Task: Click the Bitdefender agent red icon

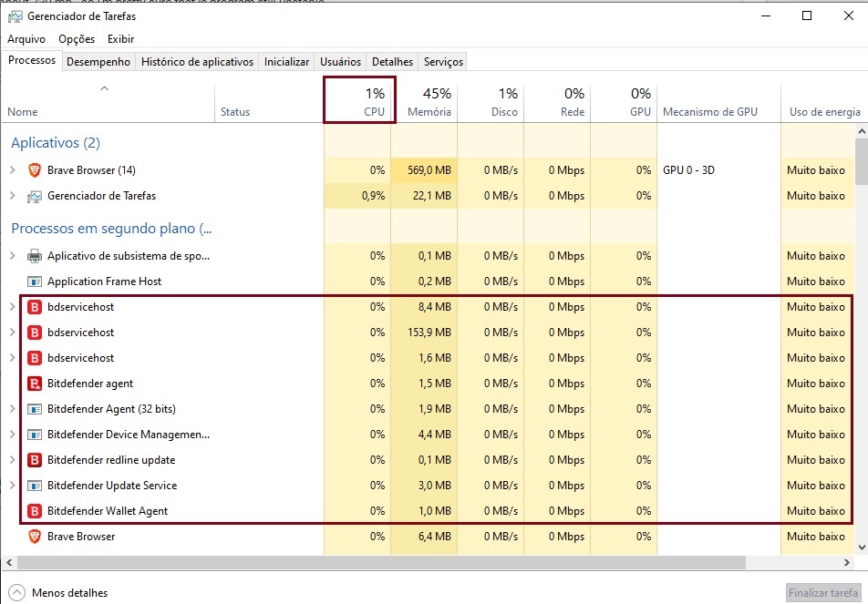Action: tap(35, 384)
